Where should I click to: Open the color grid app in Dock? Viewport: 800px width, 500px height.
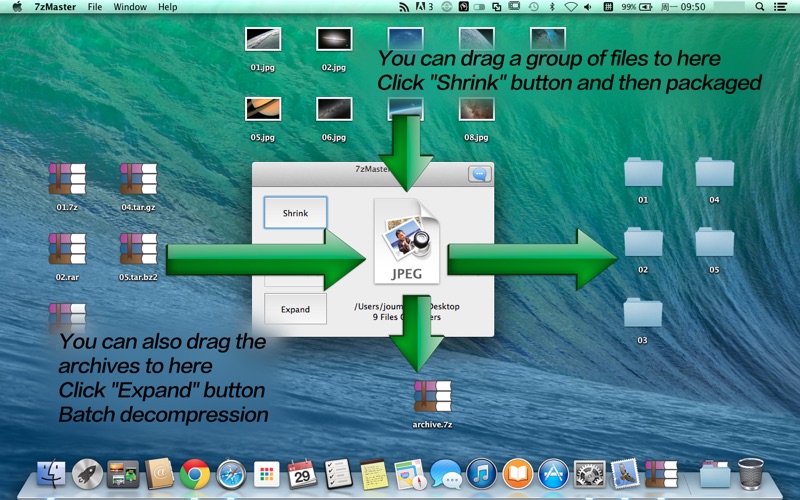pos(266,474)
